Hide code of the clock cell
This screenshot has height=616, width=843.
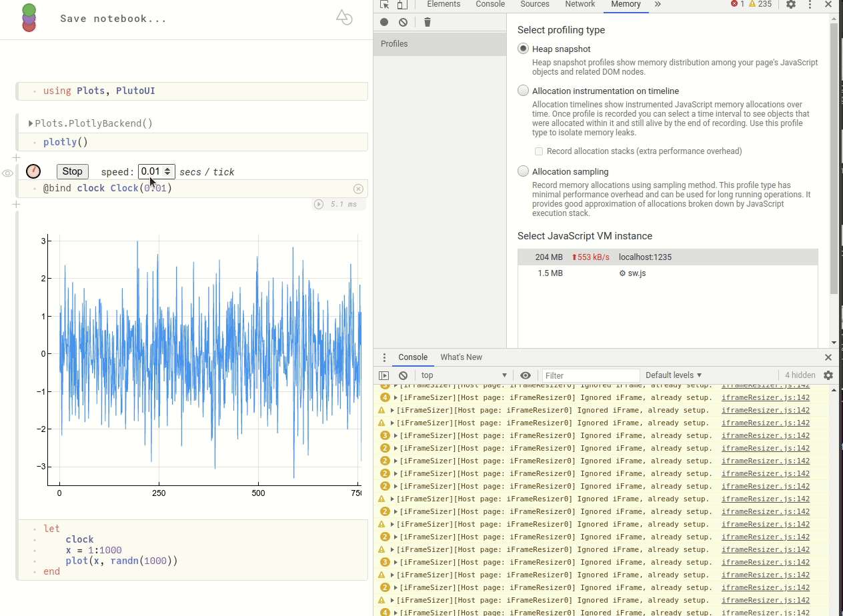pos(7,173)
